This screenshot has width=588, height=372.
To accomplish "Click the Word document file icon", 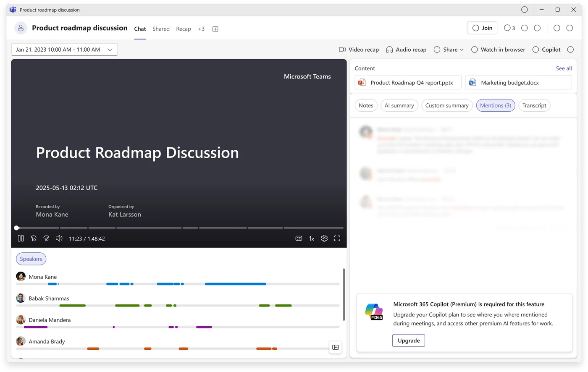I will coord(472,83).
